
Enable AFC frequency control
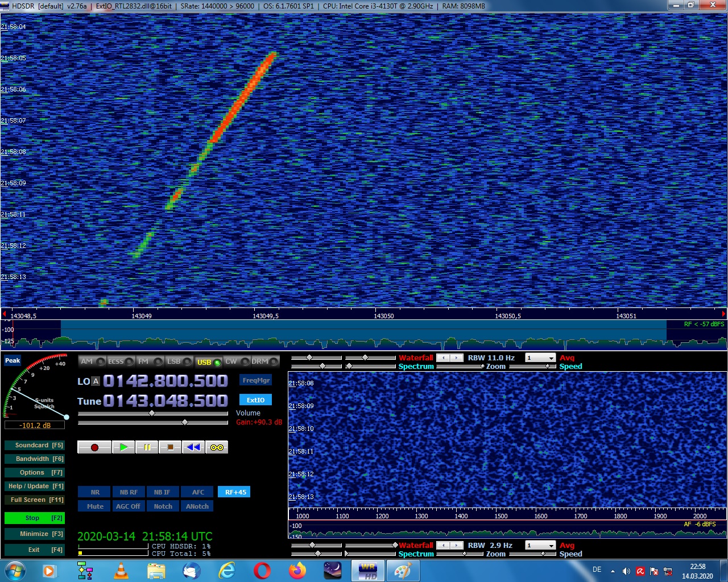[197, 492]
